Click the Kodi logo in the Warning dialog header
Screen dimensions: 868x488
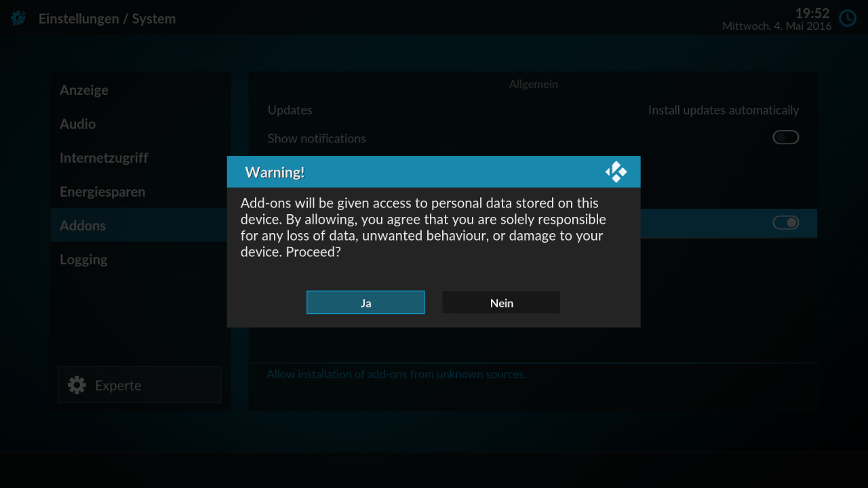tap(616, 171)
